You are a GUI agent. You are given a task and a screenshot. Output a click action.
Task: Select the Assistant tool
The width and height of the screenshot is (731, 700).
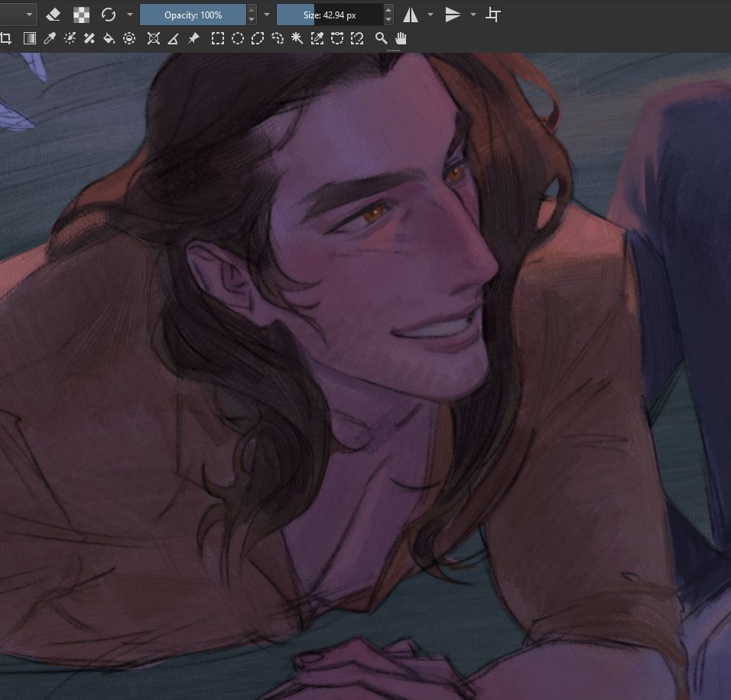point(154,38)
